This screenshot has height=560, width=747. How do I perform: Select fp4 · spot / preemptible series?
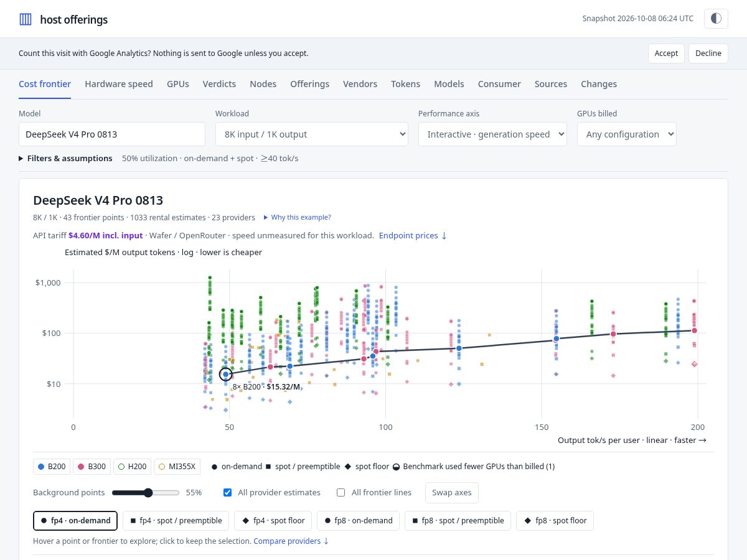tap(176, 521)
